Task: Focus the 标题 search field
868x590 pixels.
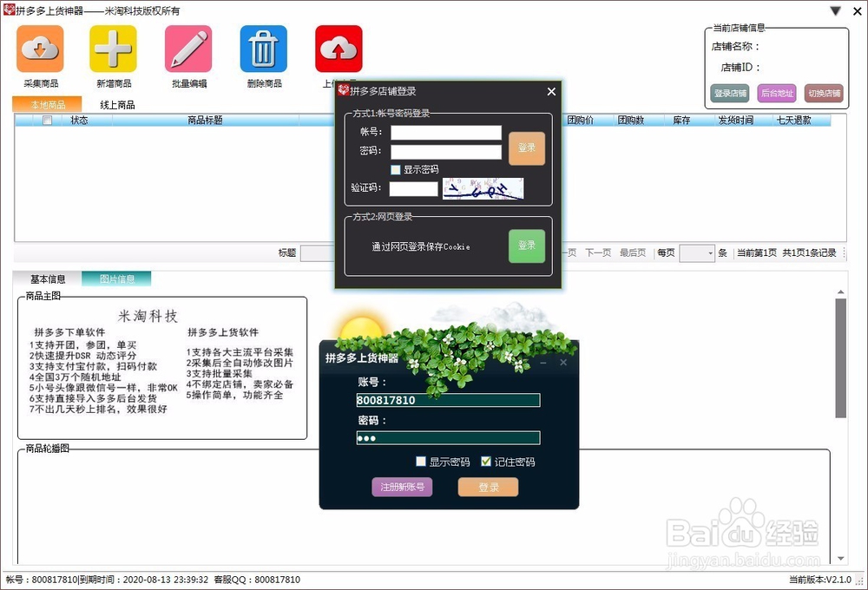Action: coord(318,253)
